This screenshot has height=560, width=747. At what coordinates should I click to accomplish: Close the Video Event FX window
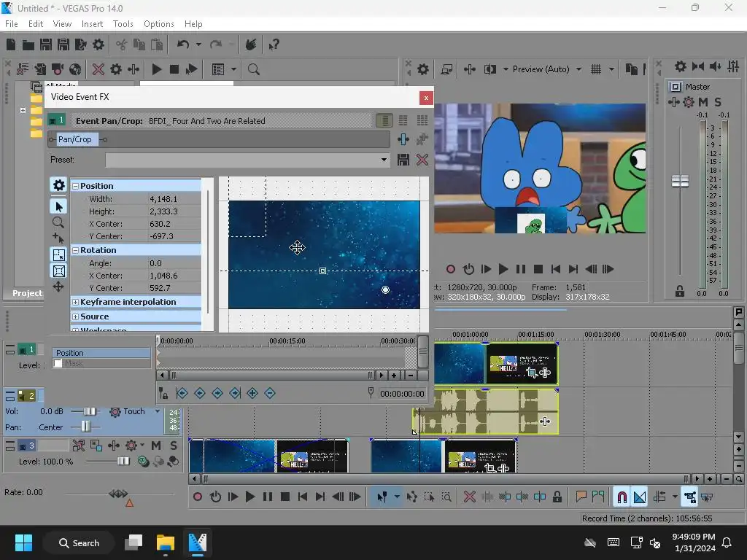426,98
